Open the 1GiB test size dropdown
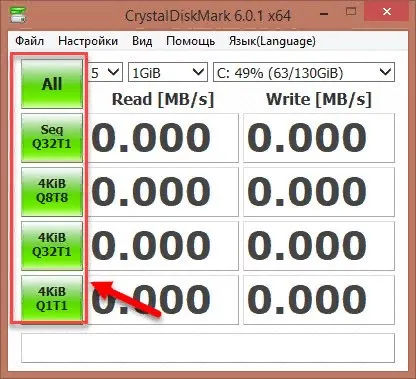Image resolution: width=416 pixels, height=379 pixels. pyautogui.click(x=168, y=72)
